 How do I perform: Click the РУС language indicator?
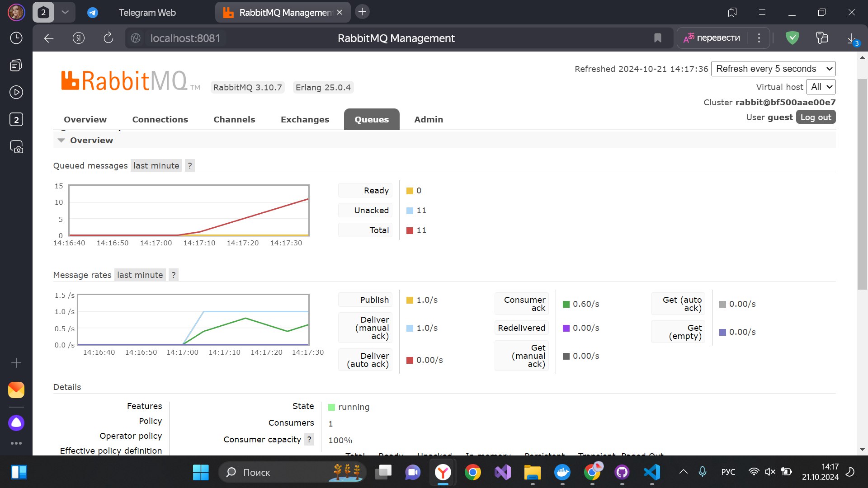[728, 472]
